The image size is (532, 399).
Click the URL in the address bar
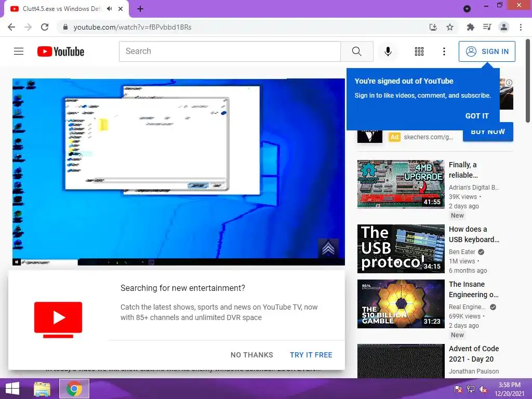coord(132,27)
